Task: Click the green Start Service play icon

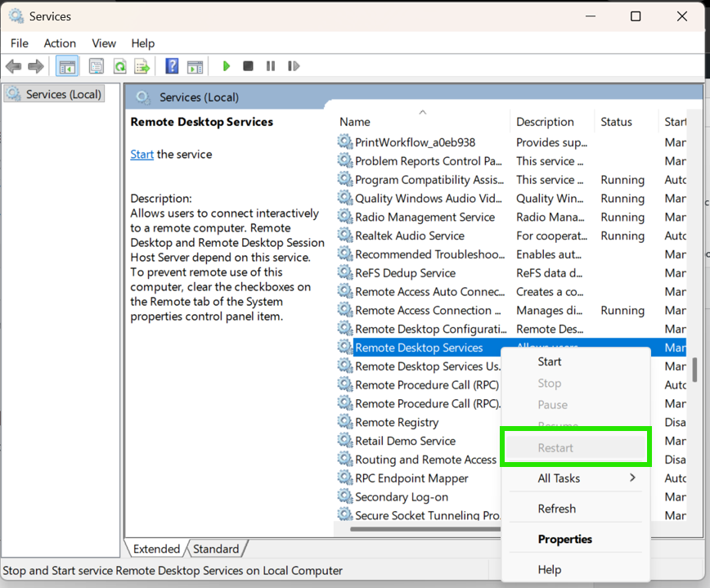Action: pyautogui.click(x=227, y=66)
